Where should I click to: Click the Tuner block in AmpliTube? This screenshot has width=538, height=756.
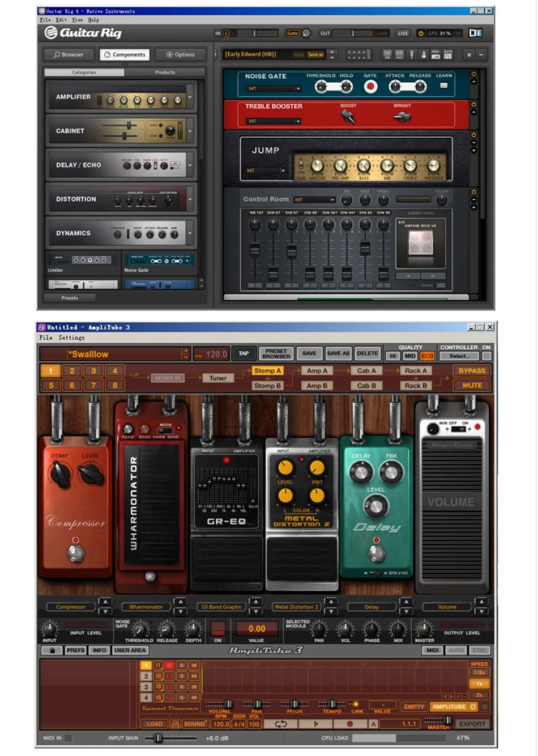(x=218, y=378)
